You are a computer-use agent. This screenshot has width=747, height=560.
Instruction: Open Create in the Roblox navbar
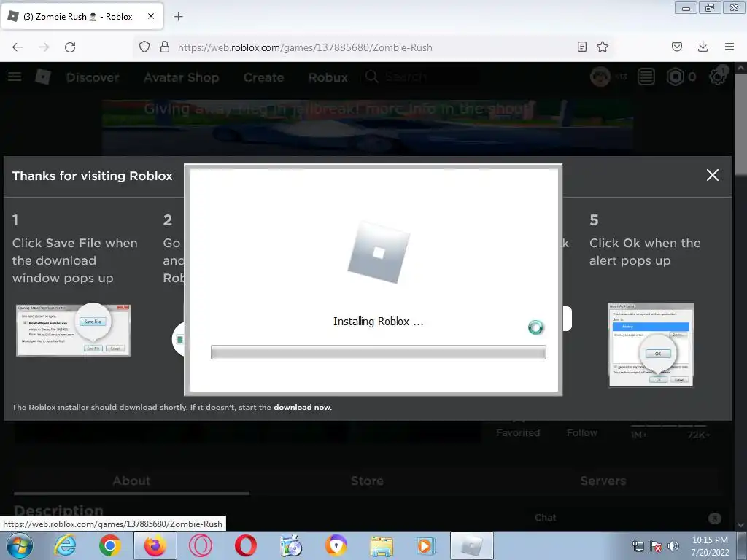(263, 77)
